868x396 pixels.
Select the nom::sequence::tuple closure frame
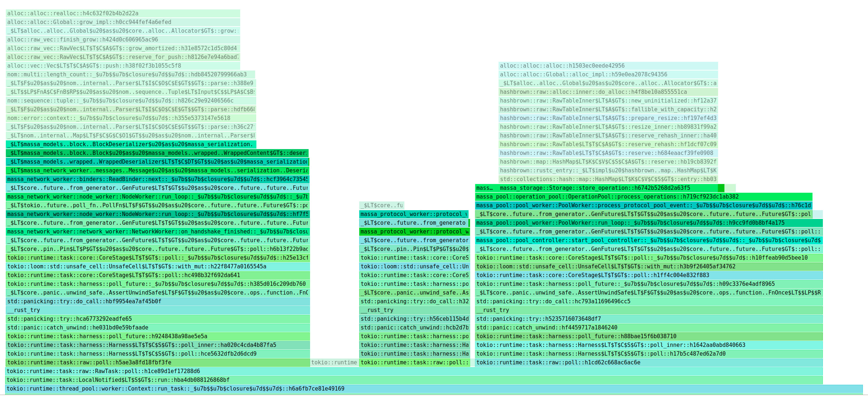coord(130,101)
